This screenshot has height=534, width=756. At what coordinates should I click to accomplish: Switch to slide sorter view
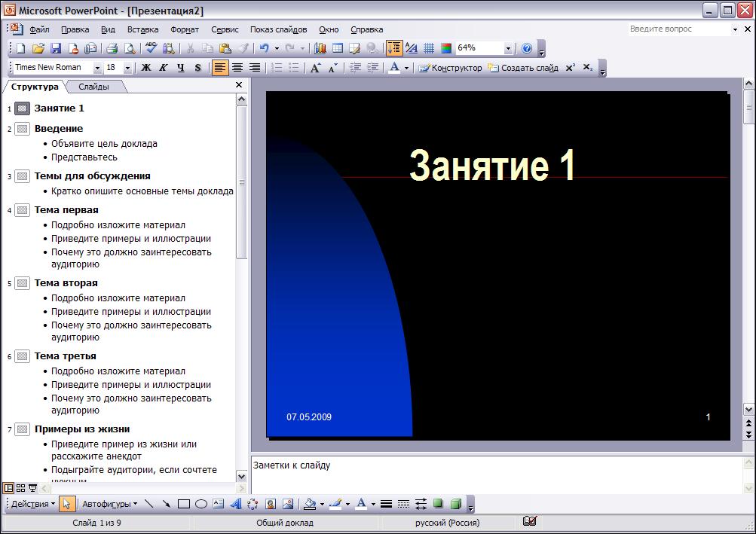pos(21,488)
